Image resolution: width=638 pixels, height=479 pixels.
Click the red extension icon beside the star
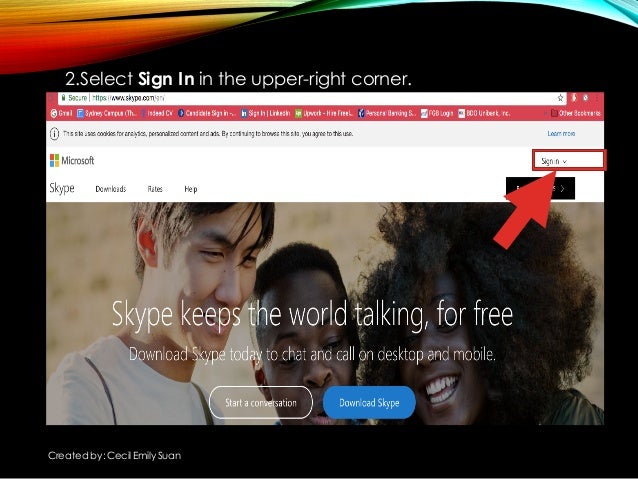[x=574, y=98]
